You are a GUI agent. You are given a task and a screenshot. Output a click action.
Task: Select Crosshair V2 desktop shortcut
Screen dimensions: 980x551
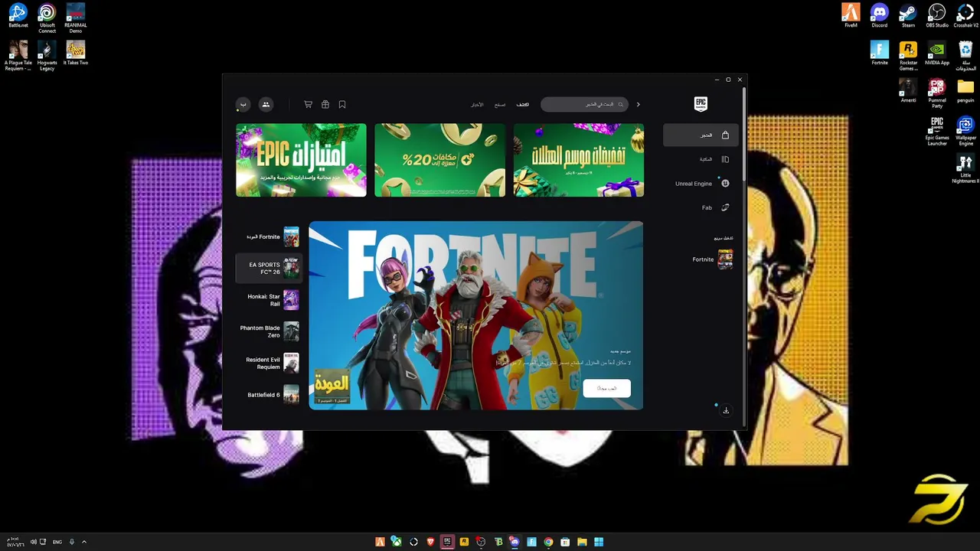[965, 16]
